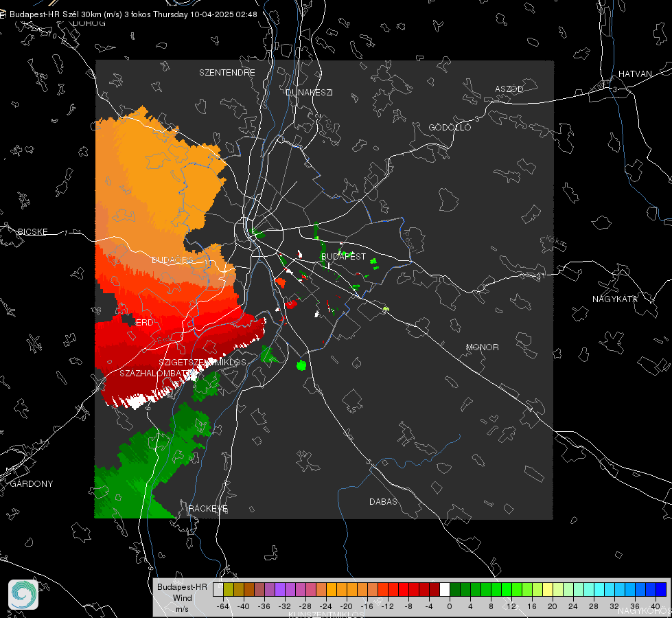672x618 pixels.
Task: Click the blue swirl logo icon
Action: pyautogui.click(x=23, y=595)
